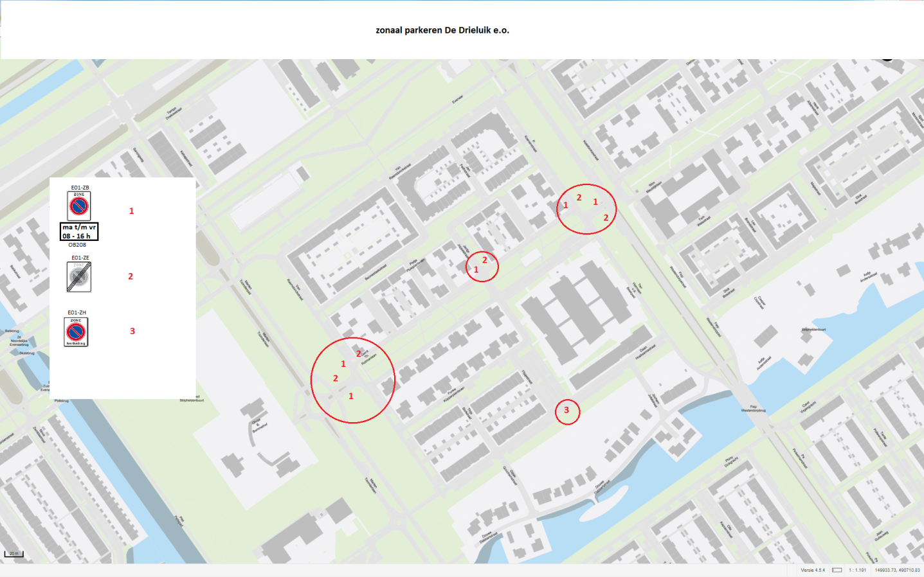Click the coordinates readout in status bar
The width and height of the screenshot is (924, 577).
click(897, 570)
